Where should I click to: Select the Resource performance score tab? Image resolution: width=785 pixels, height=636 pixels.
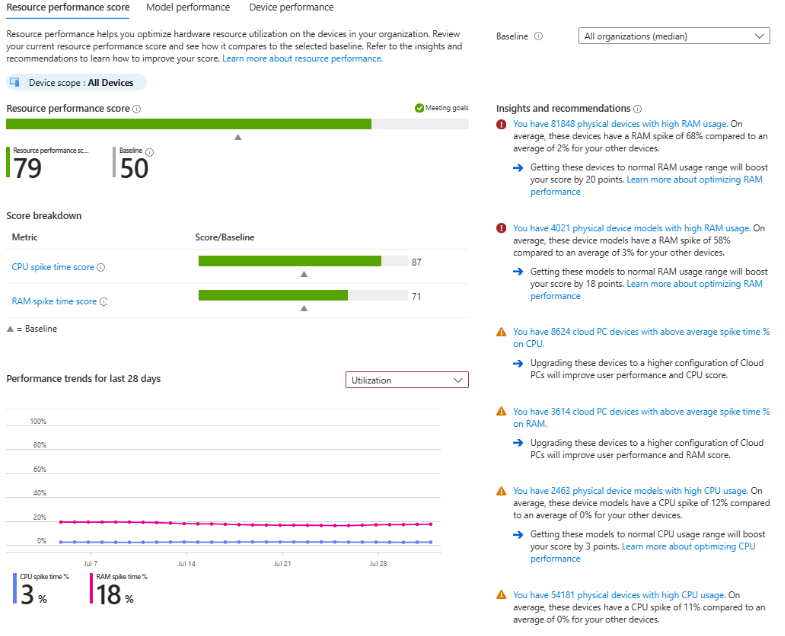[67, 8]
